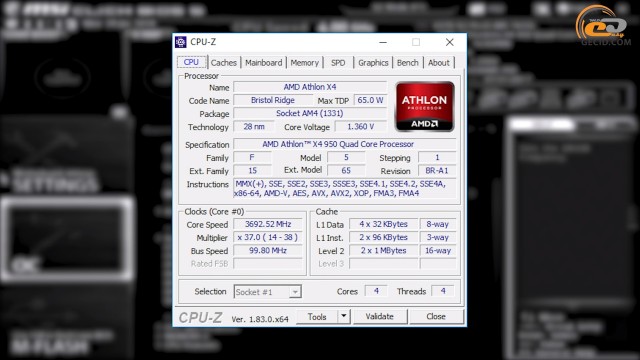
Task: Select the CPU tab
Action: (191, 62)
